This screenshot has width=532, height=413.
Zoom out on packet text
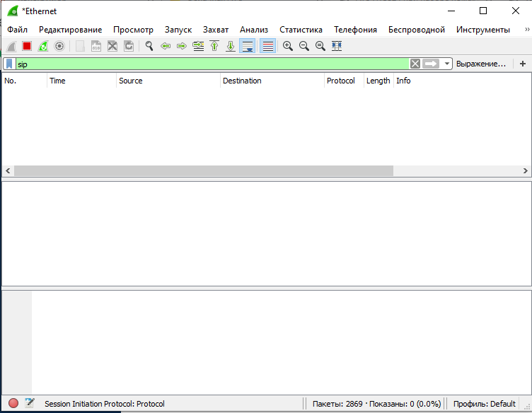point(304,46)
